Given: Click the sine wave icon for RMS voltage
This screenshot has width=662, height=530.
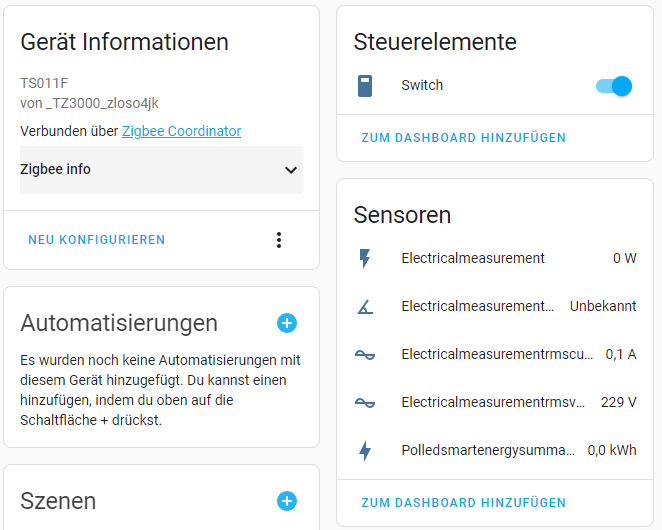Looking at the screenshot, I should (x=365, y=403).
